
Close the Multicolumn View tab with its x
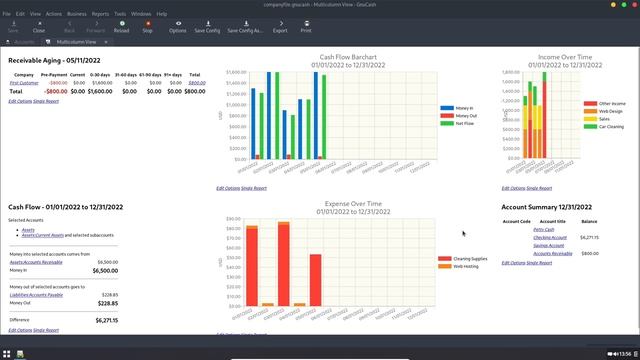[106, 42]
